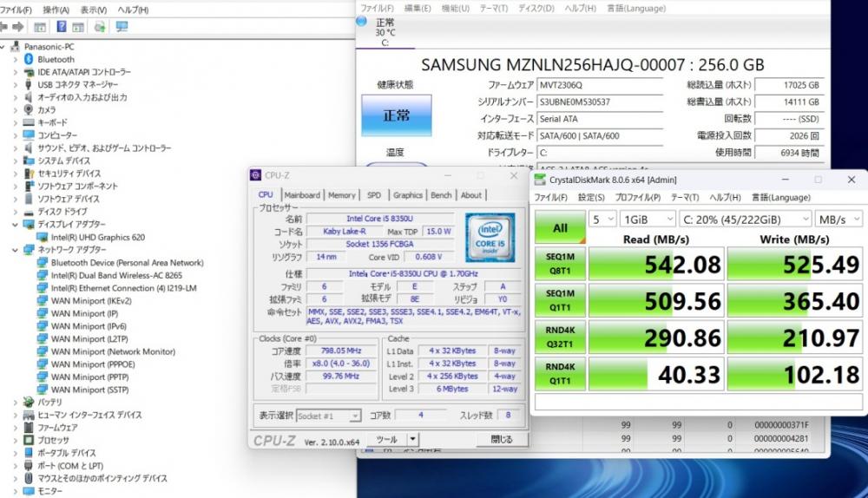
Task: Run the RND4K Q32T1 benchmark
Action: [560, 337]
